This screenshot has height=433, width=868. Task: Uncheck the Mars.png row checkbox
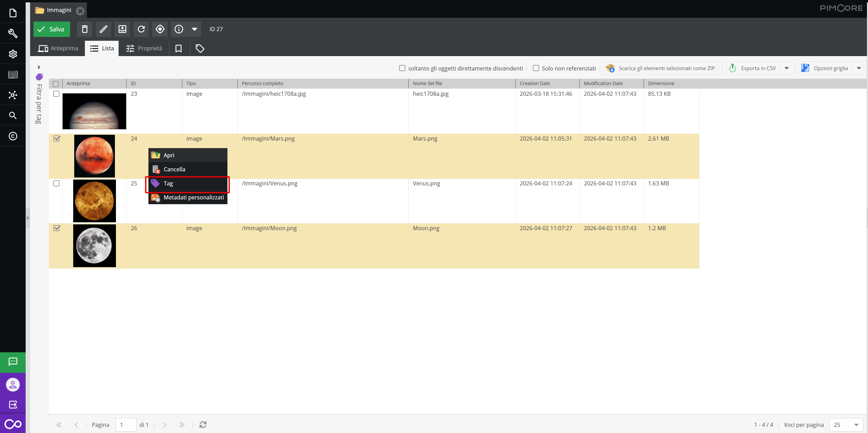point(57,139)
